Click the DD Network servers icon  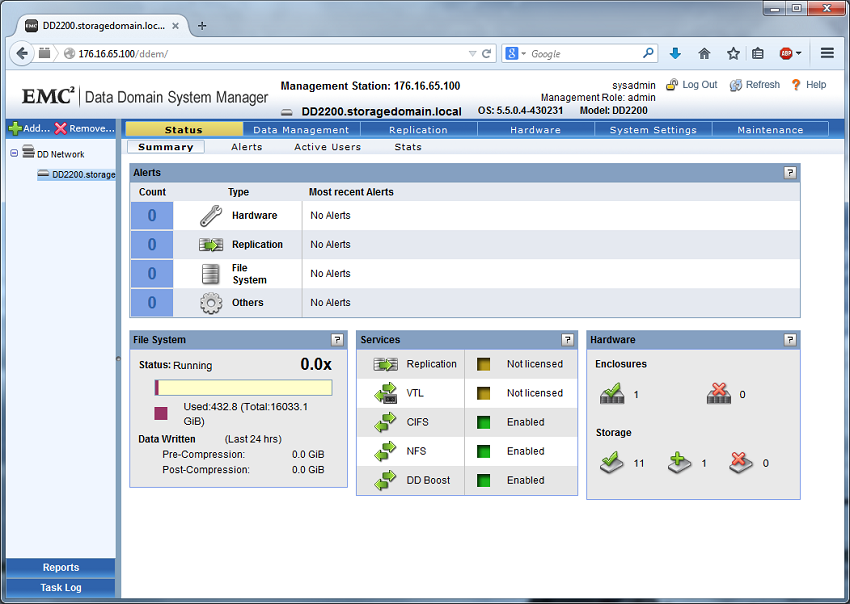point(28,152)
